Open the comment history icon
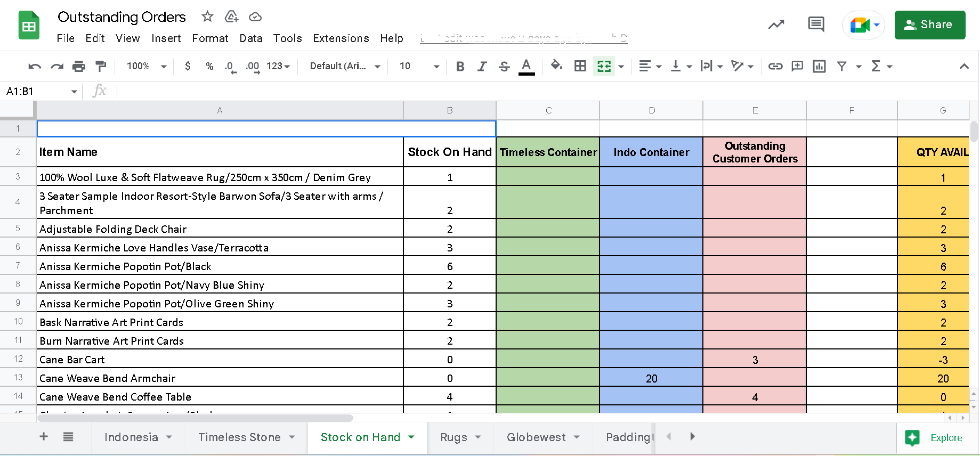The image size is (980, 456). point(816,25)
